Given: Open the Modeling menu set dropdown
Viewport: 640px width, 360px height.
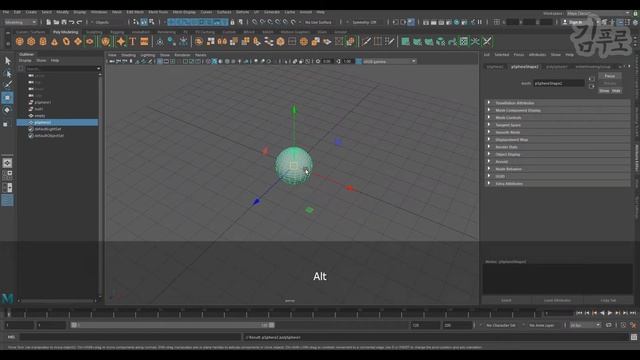Looking at the screenshot, I should (20, 22).
